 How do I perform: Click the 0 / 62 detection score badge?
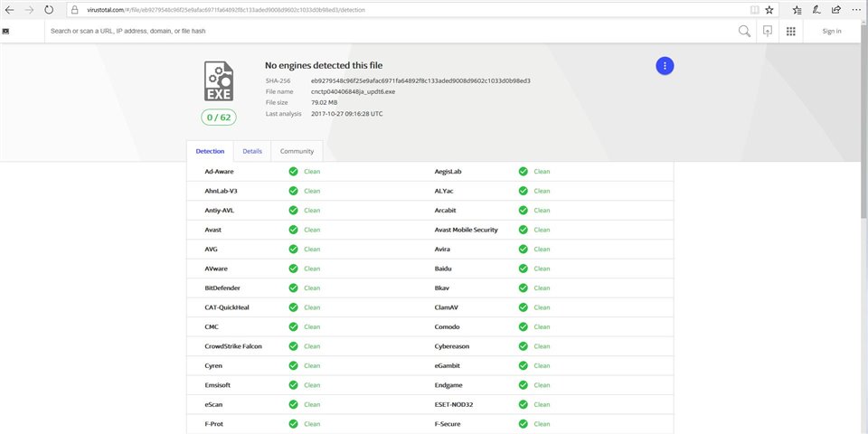coord(219,118)
